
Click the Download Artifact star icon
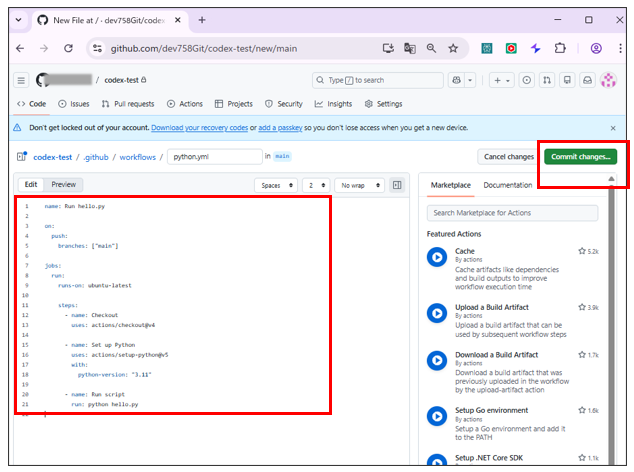(x=582, y=355)
